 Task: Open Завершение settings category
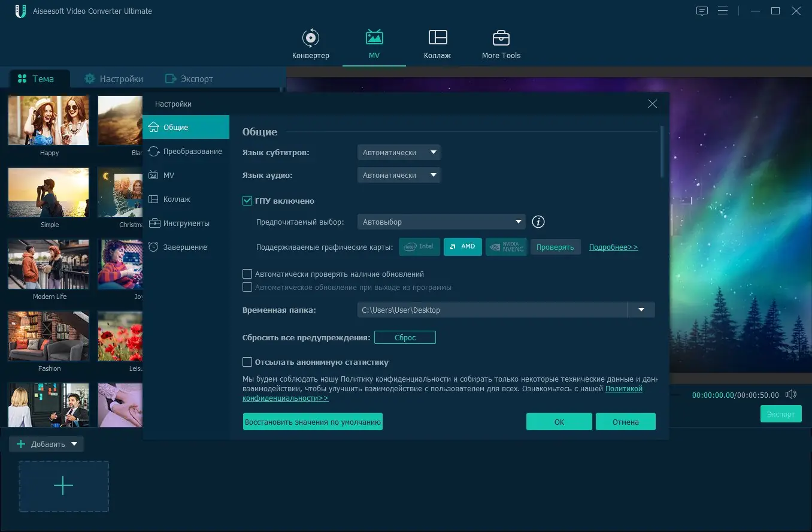coord(186,247)
